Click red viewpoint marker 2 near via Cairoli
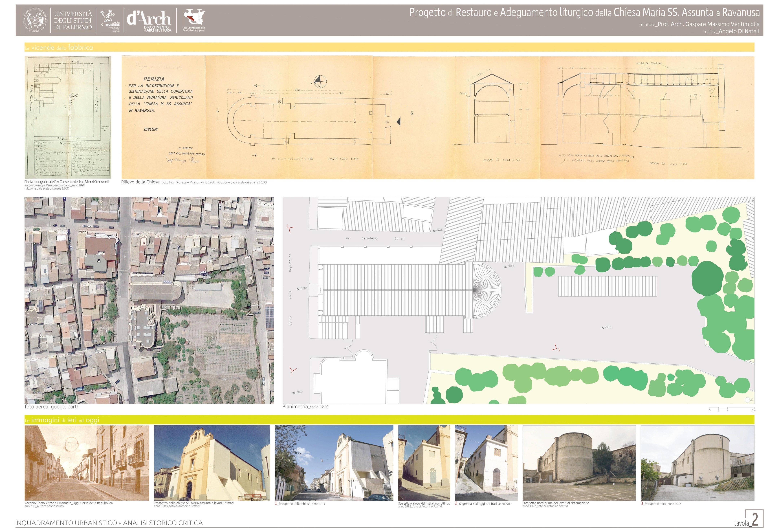This screenshot has height=532, width=779. (290, 229)
